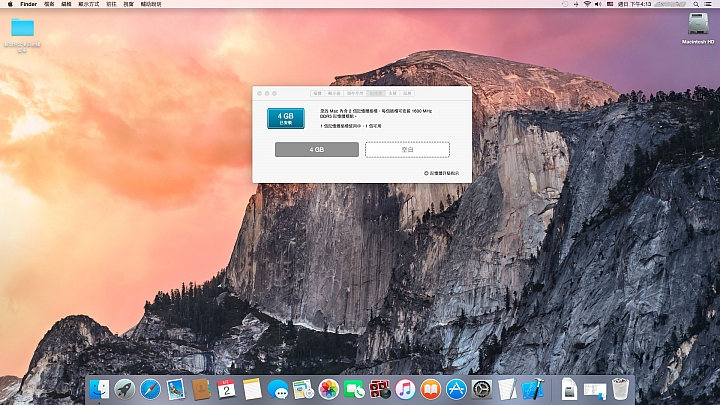Image resolution: width=720 pixels, height=405 pixels.
Task: Open TextEdit paper icon in dock
Action: [507, 389]
